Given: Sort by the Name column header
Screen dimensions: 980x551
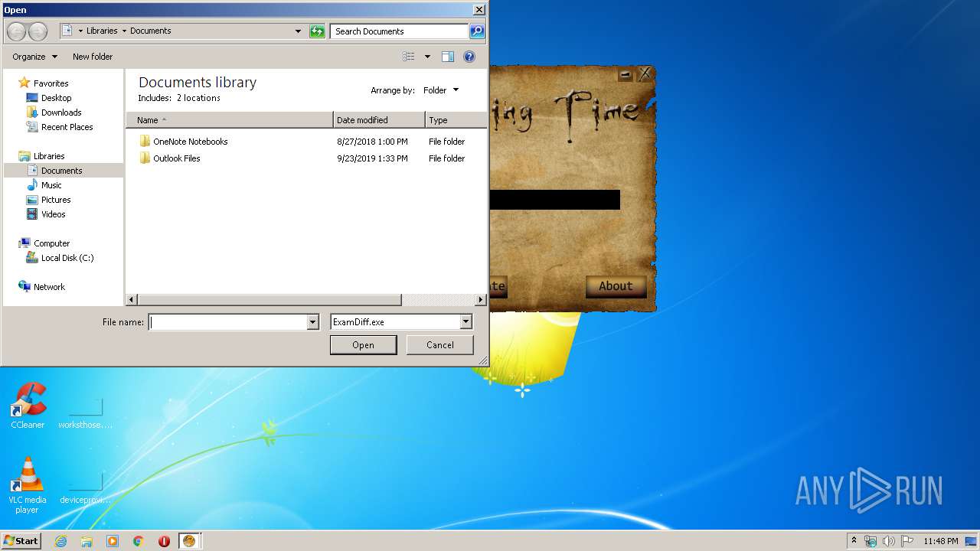Looking at the screenshot, I should (x=230, y=120).
